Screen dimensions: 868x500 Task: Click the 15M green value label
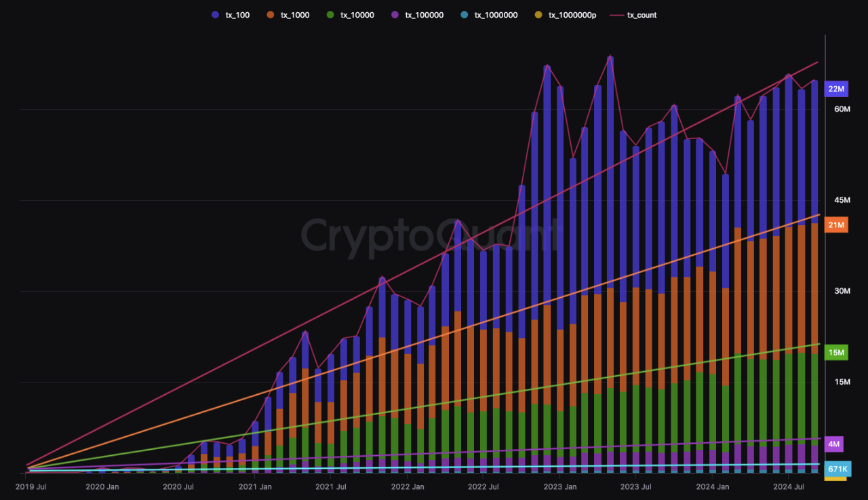pos(836,352)
